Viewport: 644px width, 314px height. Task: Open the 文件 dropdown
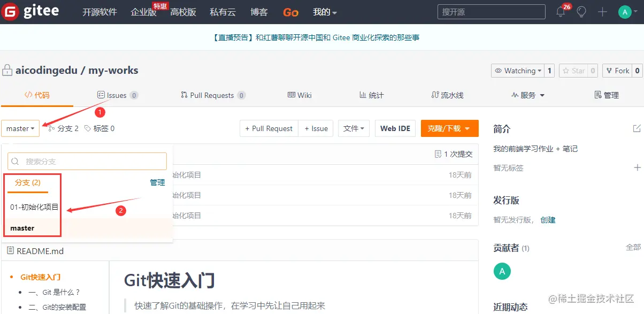pos(354,128)
